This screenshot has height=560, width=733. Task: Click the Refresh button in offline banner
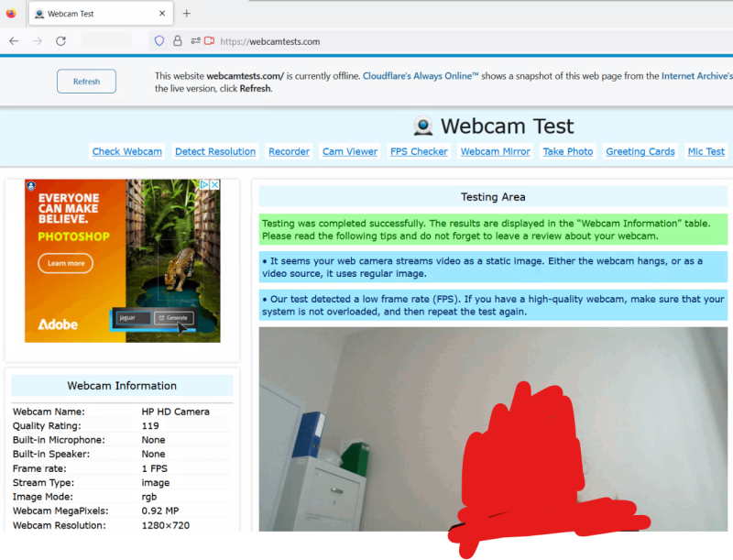pyautogui.click(x=86, y=82)
